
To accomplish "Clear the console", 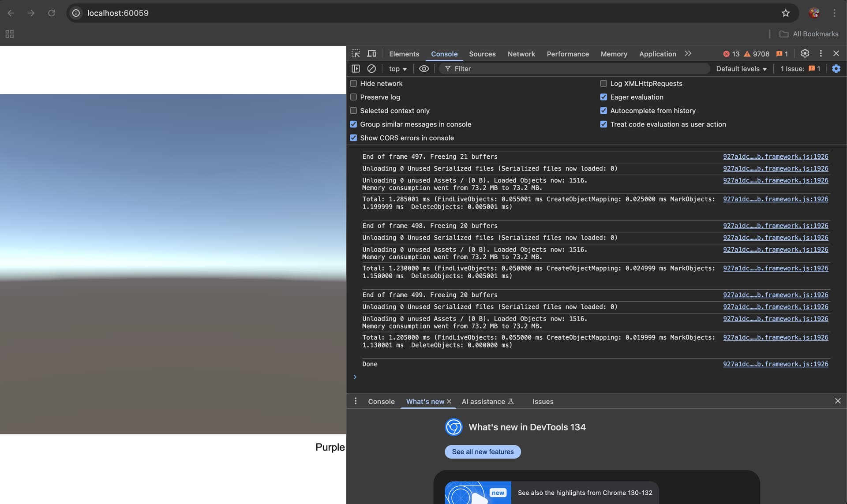I will (371, 69).
